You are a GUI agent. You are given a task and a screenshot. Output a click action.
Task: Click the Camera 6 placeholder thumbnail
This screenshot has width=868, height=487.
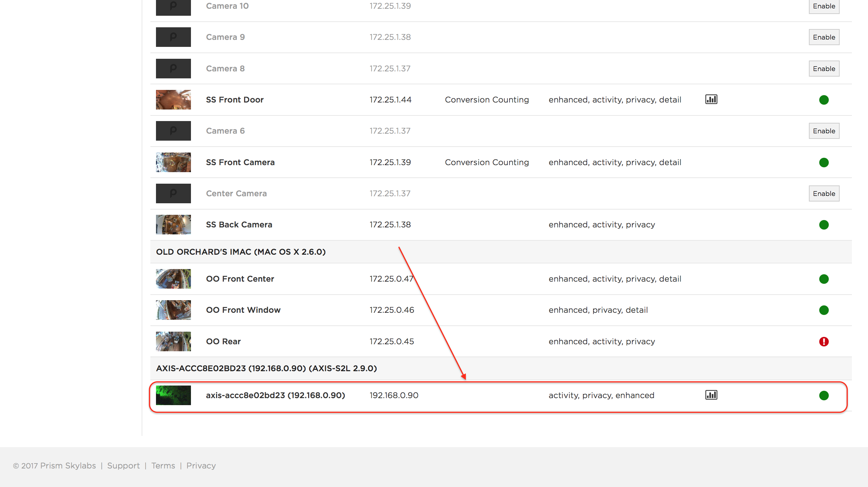(173, 131)
